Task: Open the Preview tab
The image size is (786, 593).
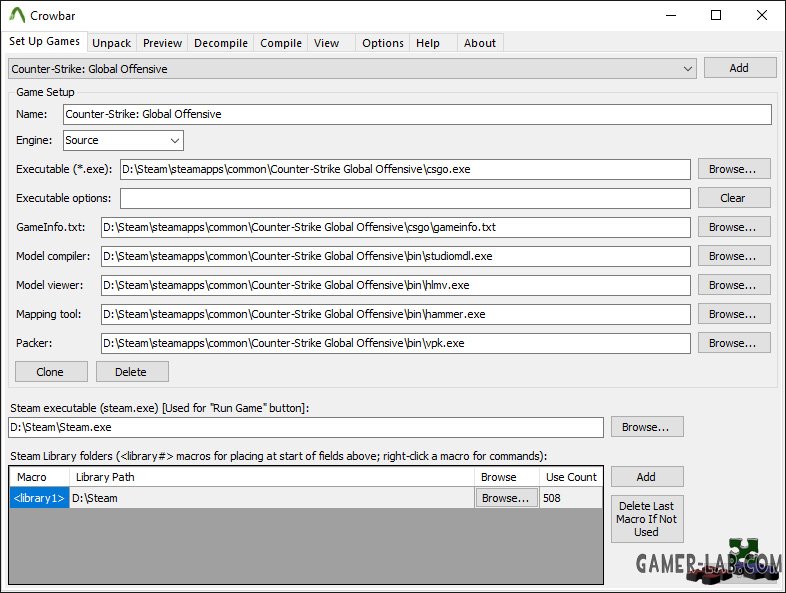Action: (x=162, y=43)
